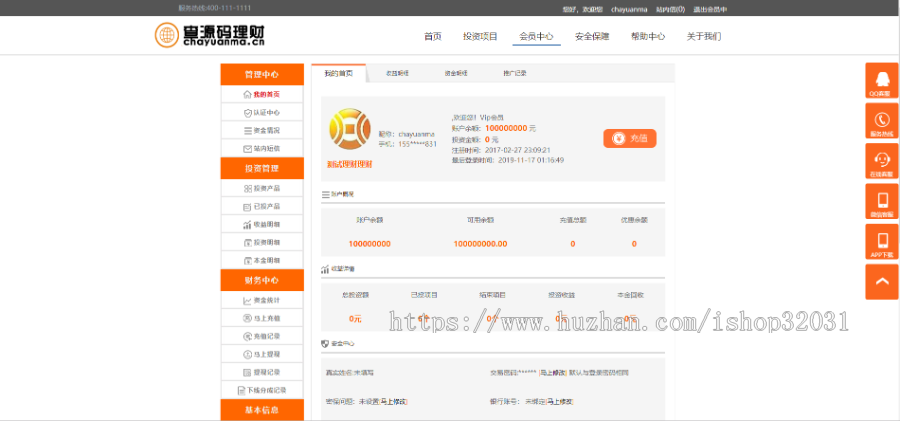Click the icon beside 已投产品
Viewport: 900px width, 421px height.
click(247, 206)
